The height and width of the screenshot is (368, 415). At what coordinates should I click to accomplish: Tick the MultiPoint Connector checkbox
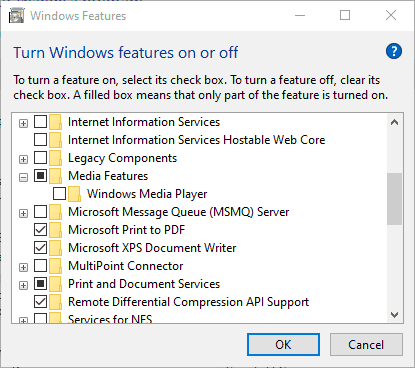click(41, 266)
